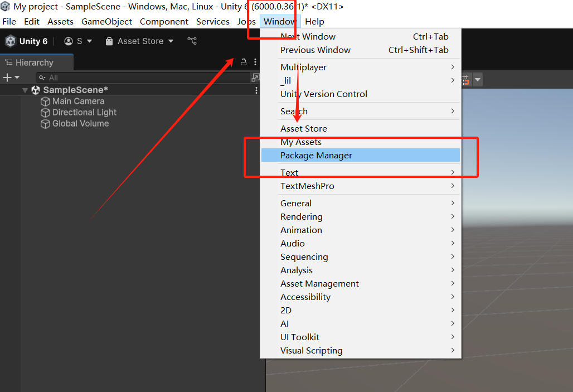Toggle the Hierarchy panel lock icon

click(x=244, y=62)
